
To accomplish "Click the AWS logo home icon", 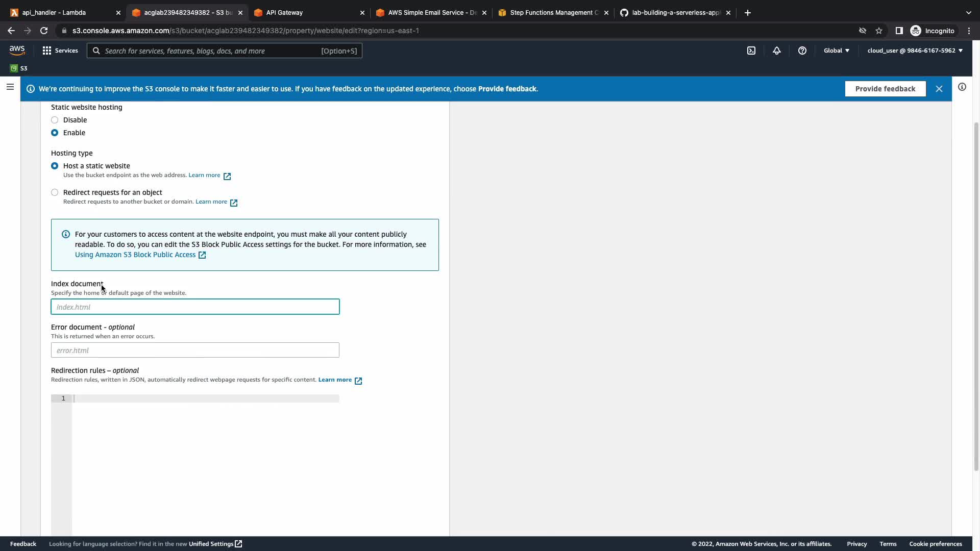I will click(x=17, y=50).
